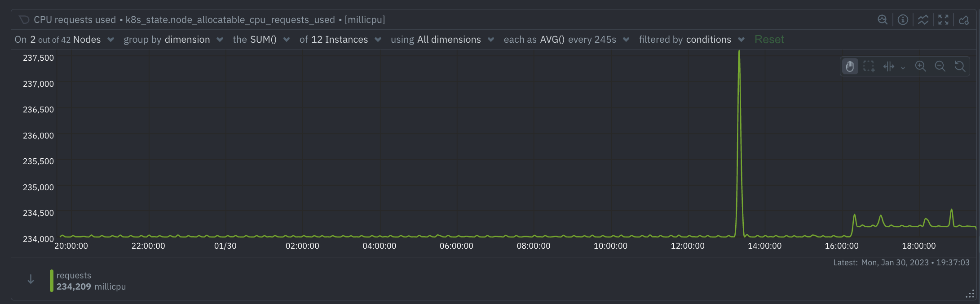Image resolution: width=980 pixels, height=304 pixels.
Task: Zoom in on the chart
Action: [x=920, y=67]
